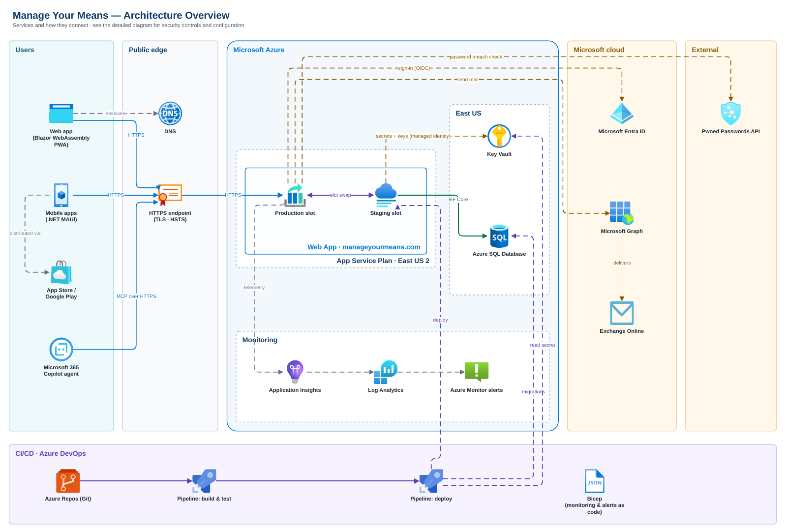787x532 pixels.
Task: Click the Bicep JSON file icon
Action: tap(595, 481)
